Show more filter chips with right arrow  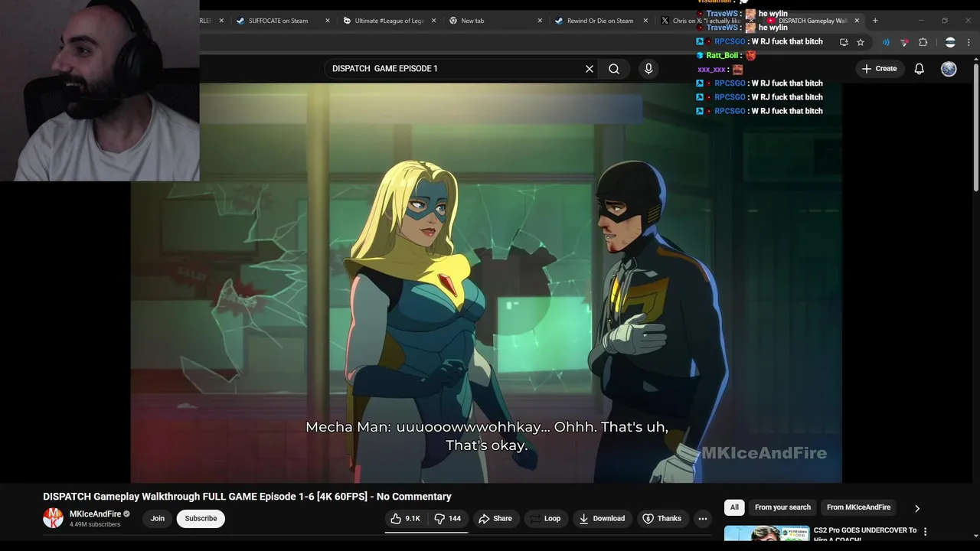tap(916, 508)
